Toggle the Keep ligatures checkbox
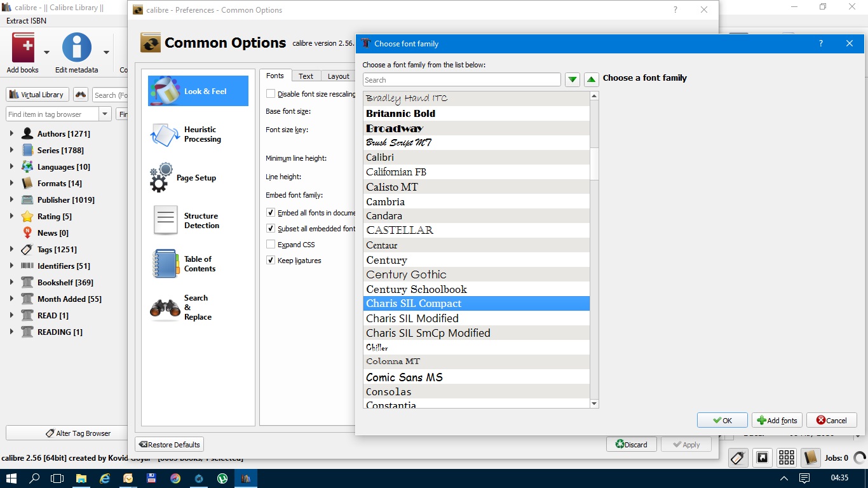868x488 pixels. point(271,261)
